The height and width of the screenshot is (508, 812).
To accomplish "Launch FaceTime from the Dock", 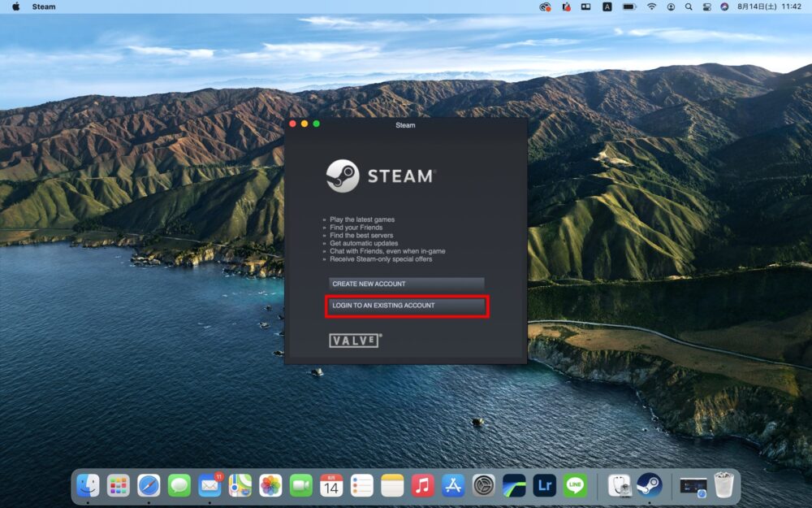I will pyautogui.click(x=301, y=486).
